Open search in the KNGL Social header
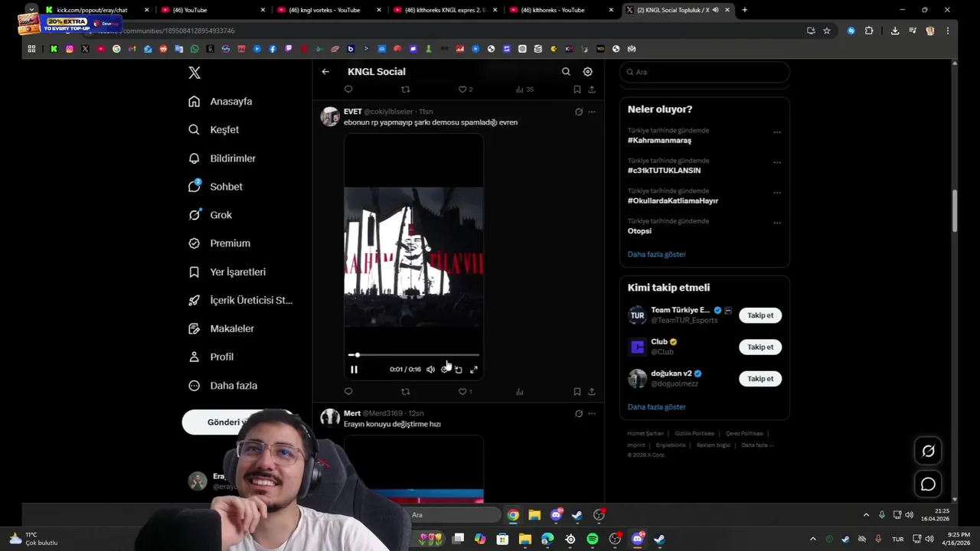The width and height of the screenshot is (980, 551). point(566,72)
